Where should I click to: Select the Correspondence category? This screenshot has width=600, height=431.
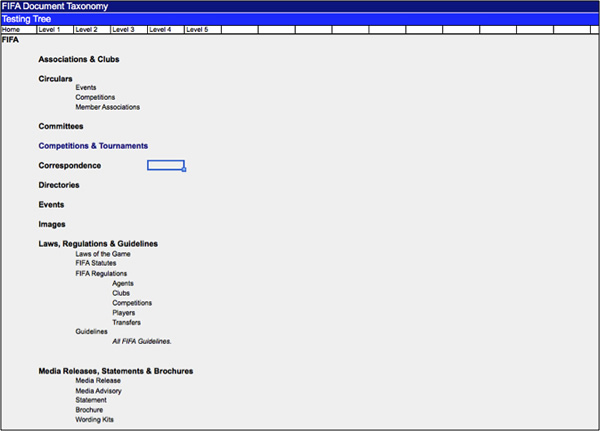click(70, 165)
